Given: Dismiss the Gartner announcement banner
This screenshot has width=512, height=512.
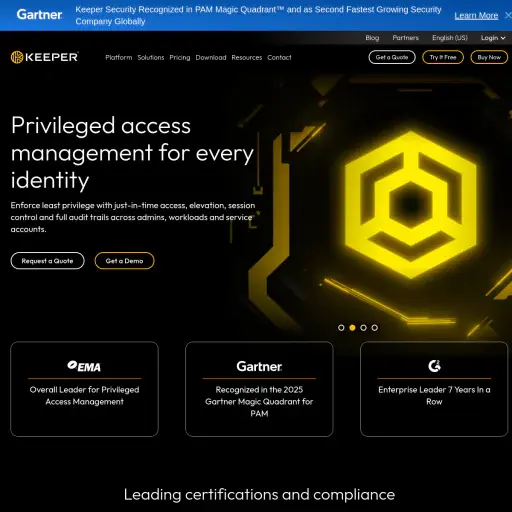Looking at the screenshot, I should pos(508,15).
